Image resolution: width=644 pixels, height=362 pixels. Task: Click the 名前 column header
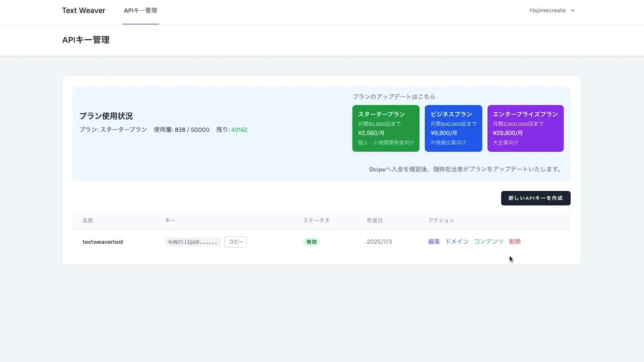tap(88, 221)
